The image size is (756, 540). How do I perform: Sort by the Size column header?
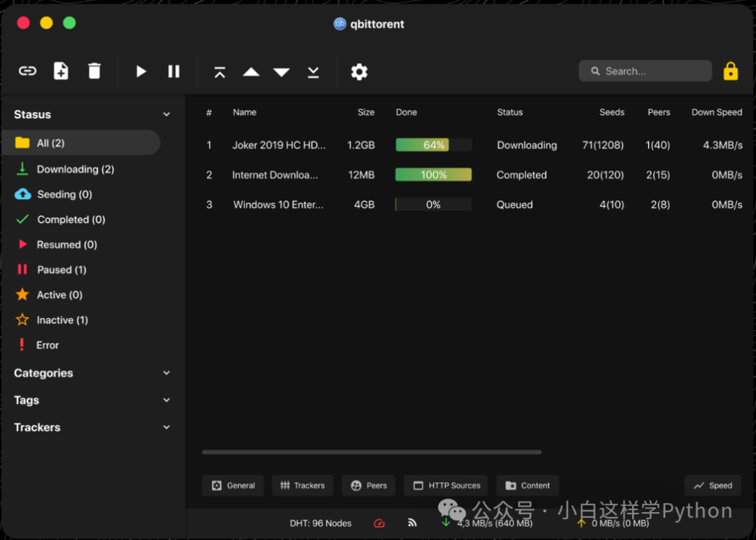click(366, 112)
